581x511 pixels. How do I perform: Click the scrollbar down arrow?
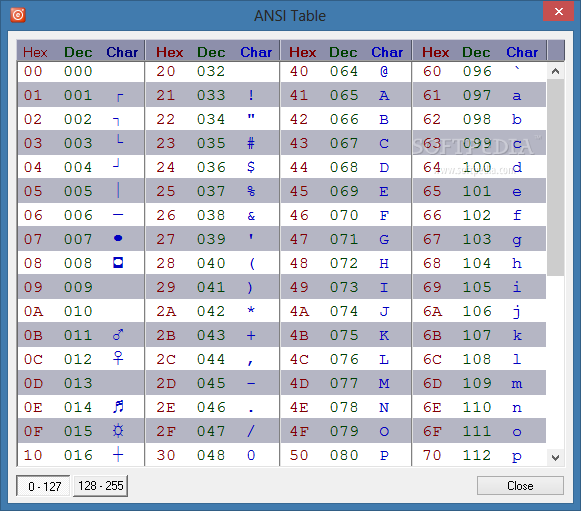click(x=555, y=457)
